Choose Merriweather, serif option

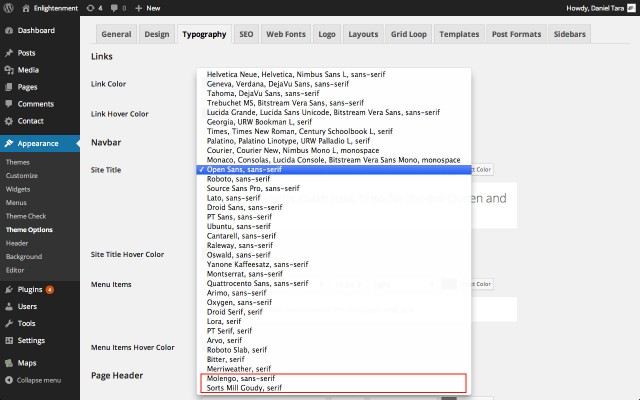[x=334, y=369]
